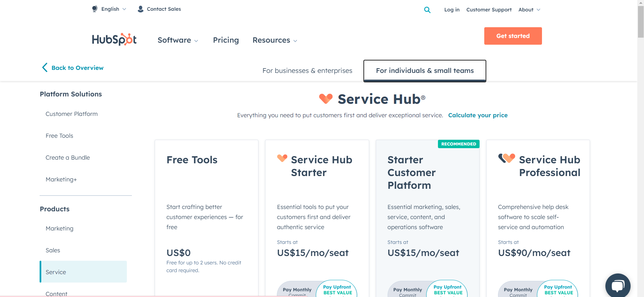
Task: Click the Service Hub heart icon in heading
Action: pos(326,99)
